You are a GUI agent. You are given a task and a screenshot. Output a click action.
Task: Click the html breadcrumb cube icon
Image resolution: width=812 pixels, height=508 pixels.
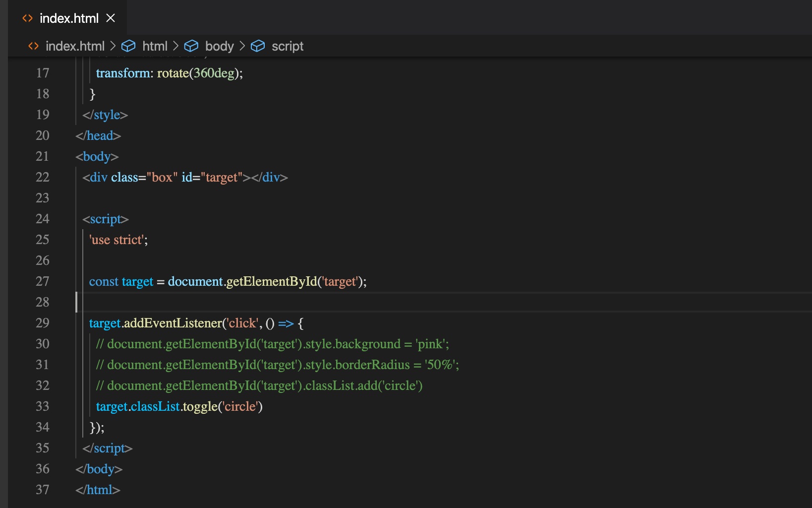click(x=128, y=46)
